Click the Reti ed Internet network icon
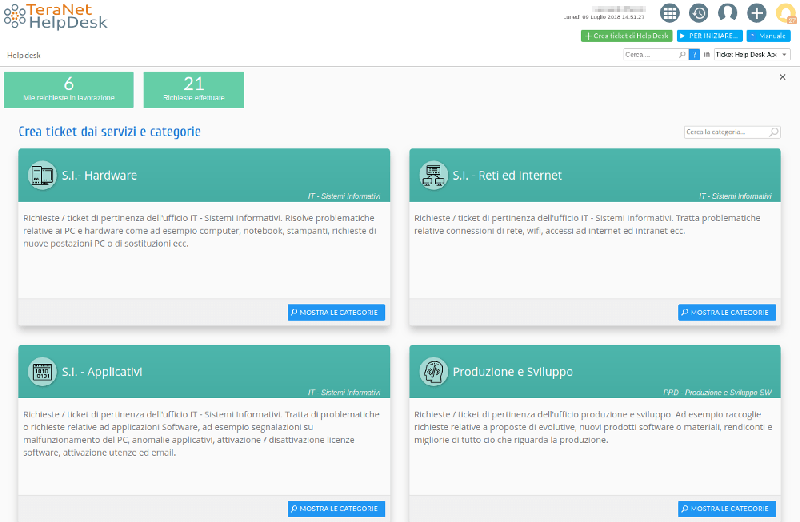 (x=434, y=176)
